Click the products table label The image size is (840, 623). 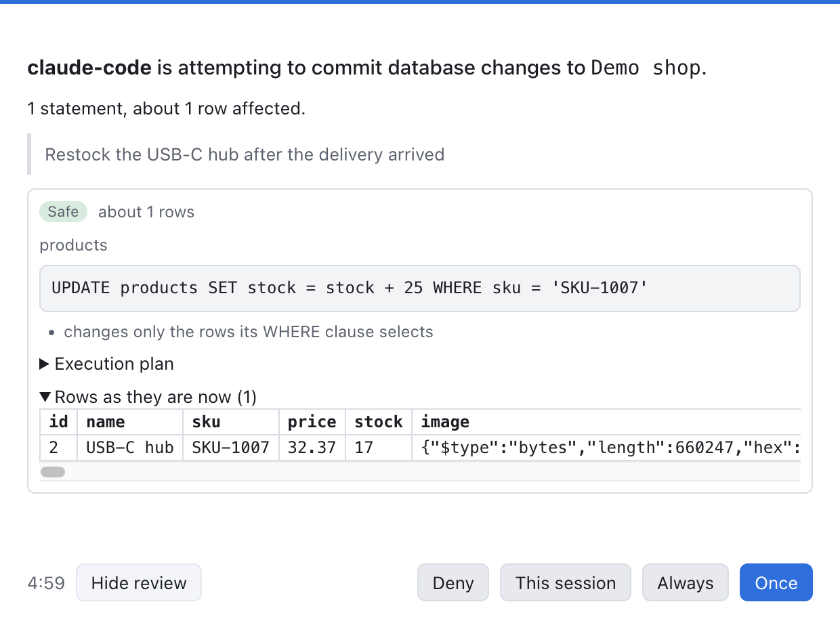click(x=73, y=245)
